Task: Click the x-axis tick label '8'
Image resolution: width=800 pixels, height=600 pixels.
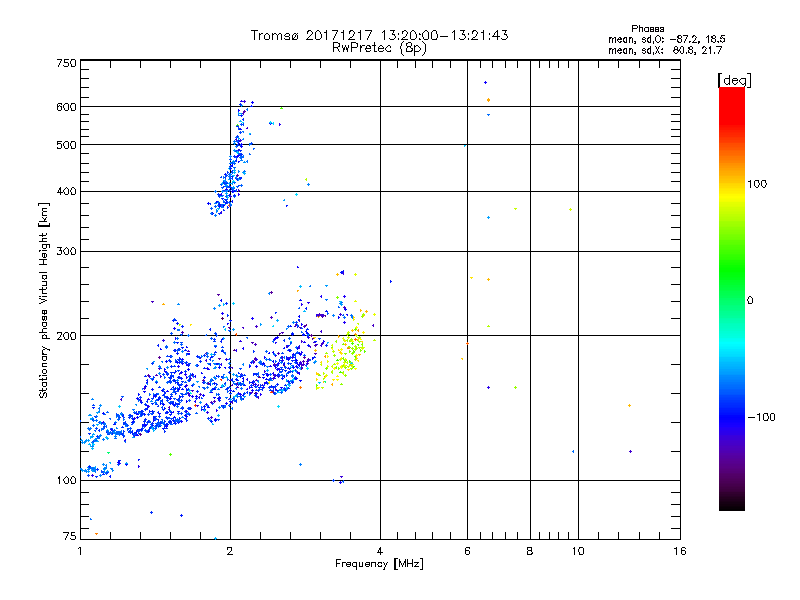Action: (530, 551)
